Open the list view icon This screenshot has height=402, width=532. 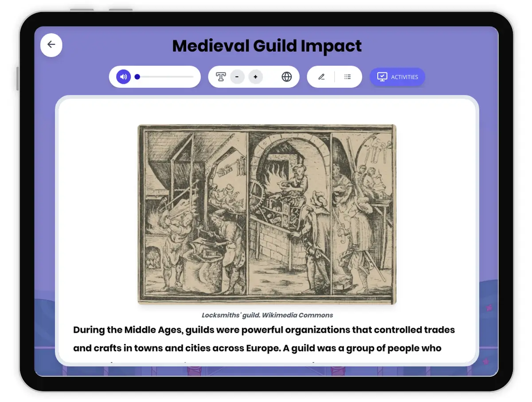point(348,77)
